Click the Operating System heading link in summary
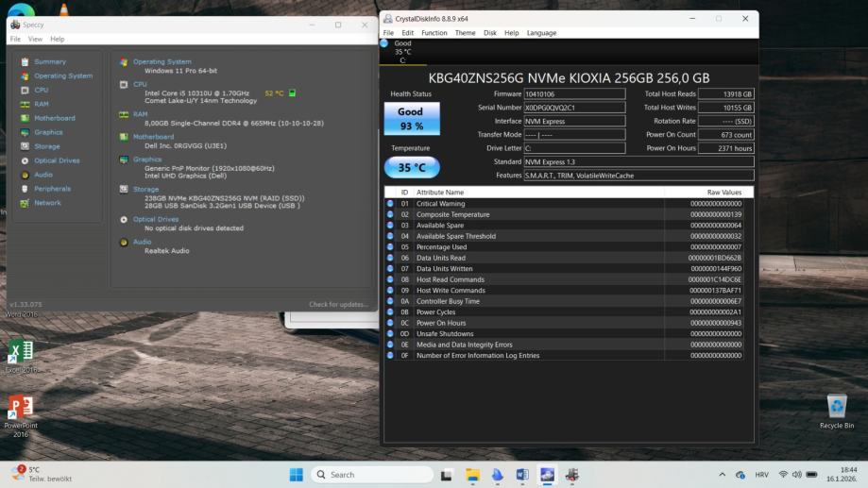868x488 pixels. tap(162, 62)
